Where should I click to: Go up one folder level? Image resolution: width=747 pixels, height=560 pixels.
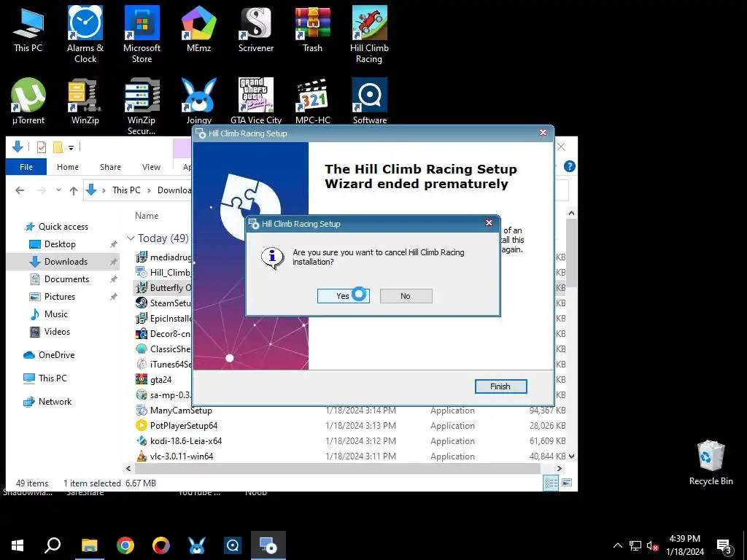(74, 191)
